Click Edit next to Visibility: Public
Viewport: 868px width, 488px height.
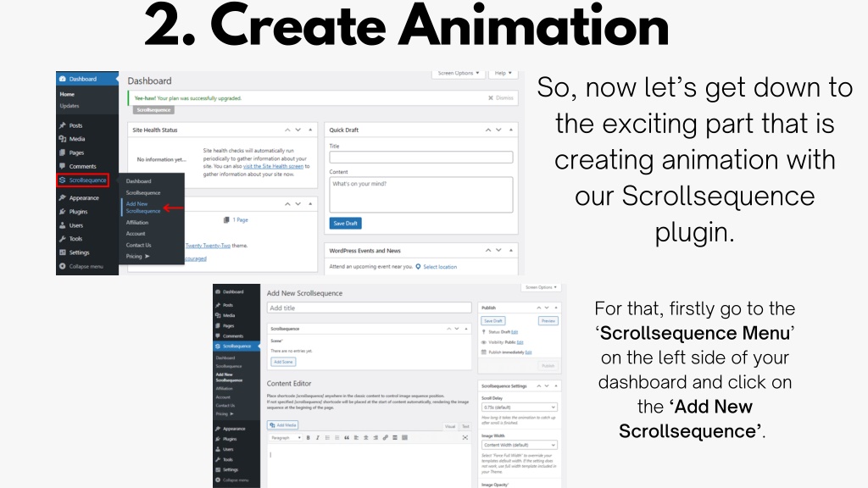coord(520,342)
